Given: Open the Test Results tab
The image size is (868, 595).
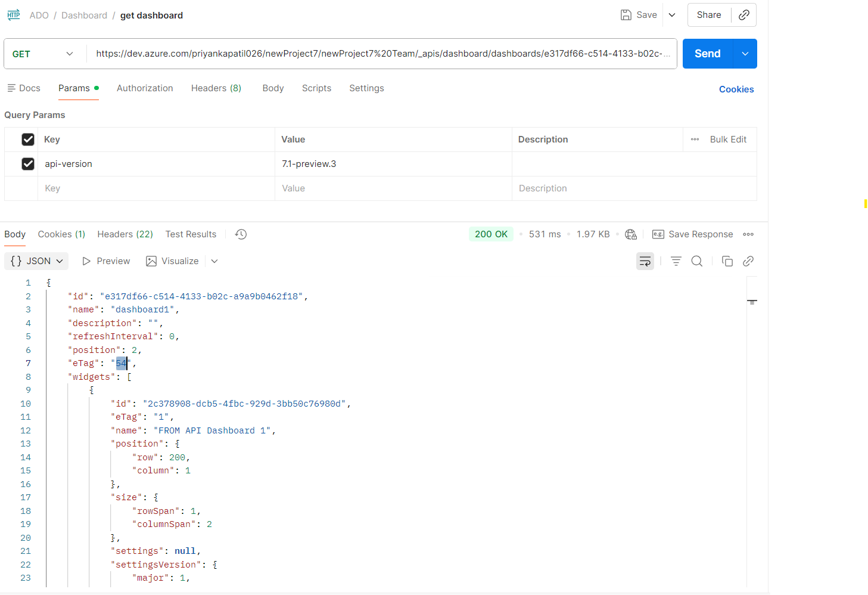Looking at the screenshot, I should 191,234.
